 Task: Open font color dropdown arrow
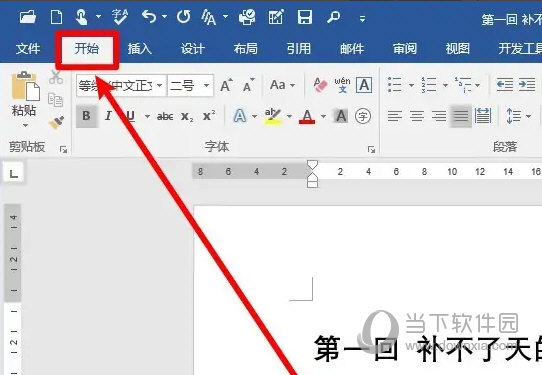(x=324, y=116)
